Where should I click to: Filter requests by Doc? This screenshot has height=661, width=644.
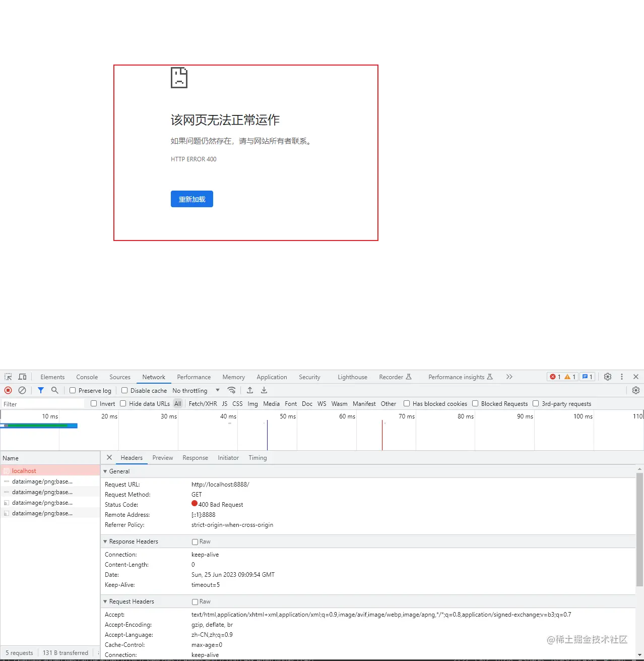click(x=307, y=404)
